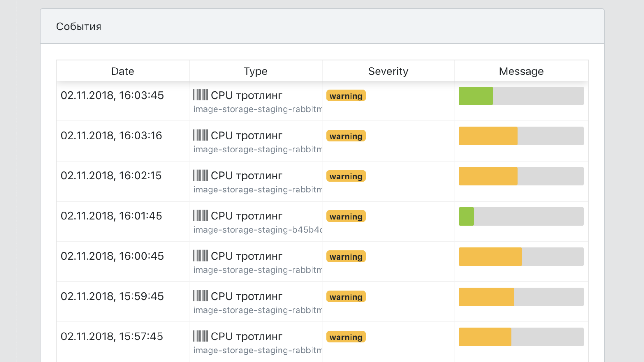Sort table by Severity column header

tap(388, 71)
